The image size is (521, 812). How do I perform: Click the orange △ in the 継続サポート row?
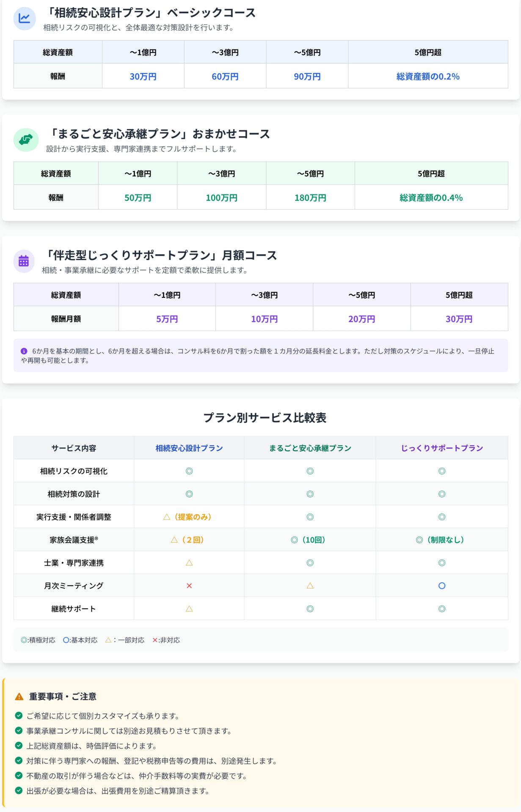[x=189, y=609]
